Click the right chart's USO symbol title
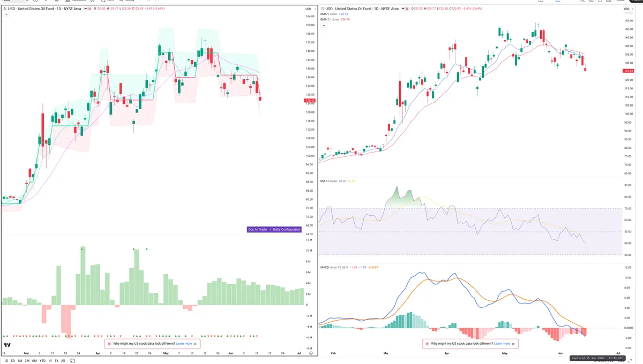Screen dimensions: 643x364 tap(363, 9)
